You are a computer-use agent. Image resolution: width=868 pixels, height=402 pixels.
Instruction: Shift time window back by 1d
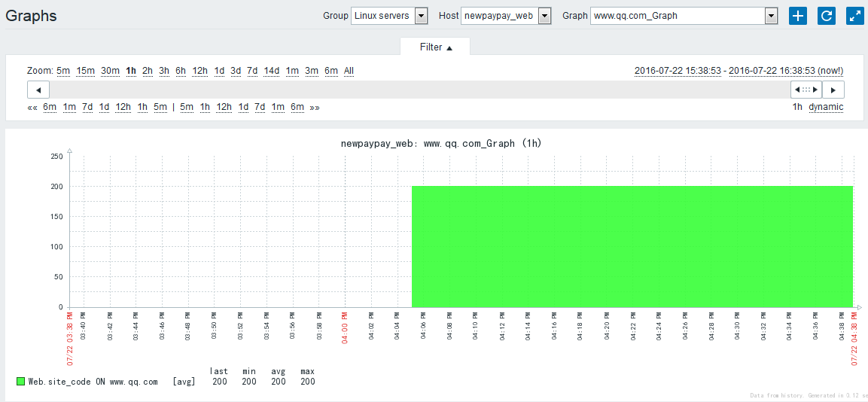(x=104, y=107)
